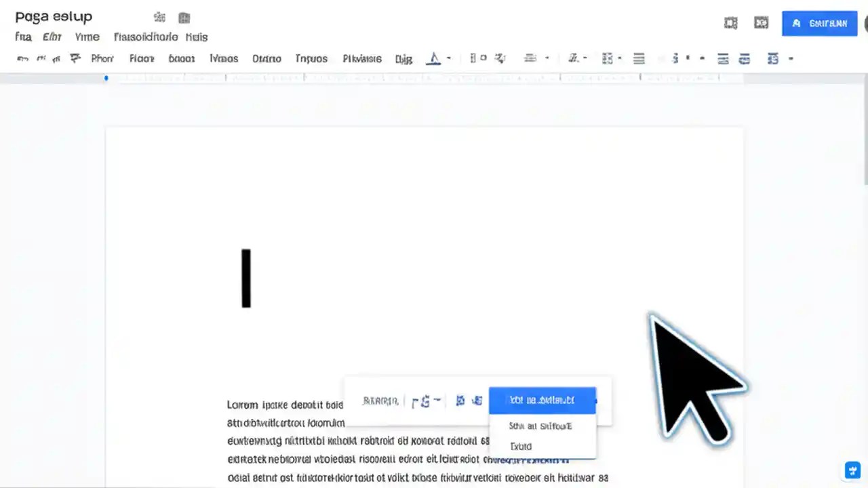
Task: Click the highlighted blue menu option
Action: pyautogui.click(x=542, y=400)
